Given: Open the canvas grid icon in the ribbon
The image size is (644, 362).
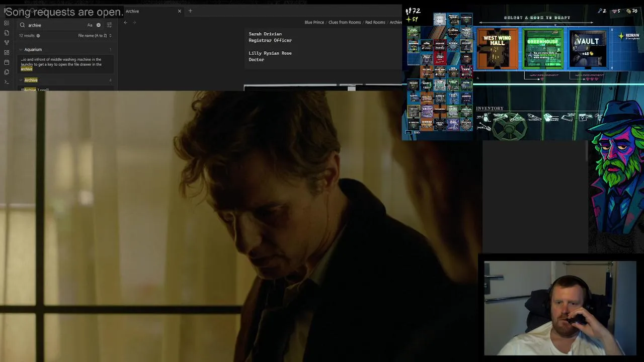Looking at the screenshot, I should pos(7,52).
